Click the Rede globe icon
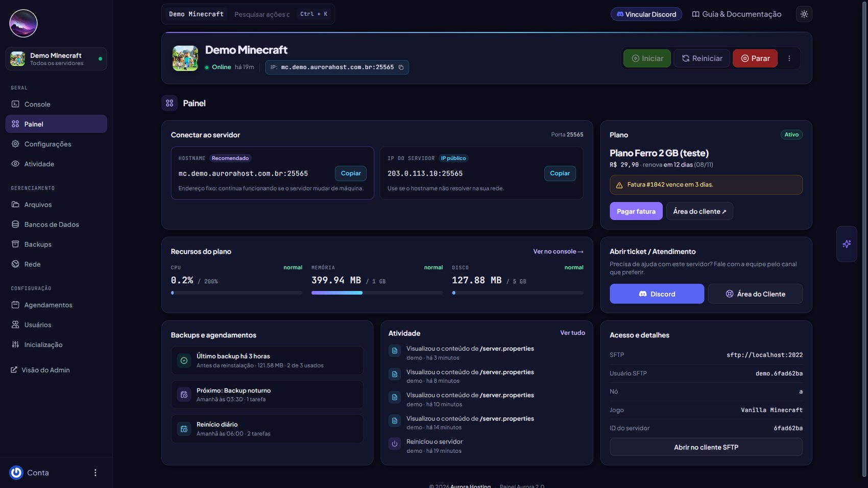Screen dimensions: 868x488 coord(15,264)
